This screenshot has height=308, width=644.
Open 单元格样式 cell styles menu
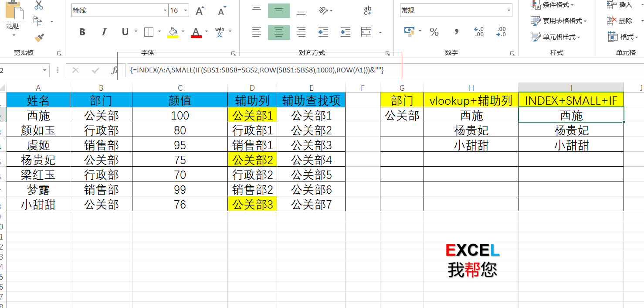pos(556,37)
